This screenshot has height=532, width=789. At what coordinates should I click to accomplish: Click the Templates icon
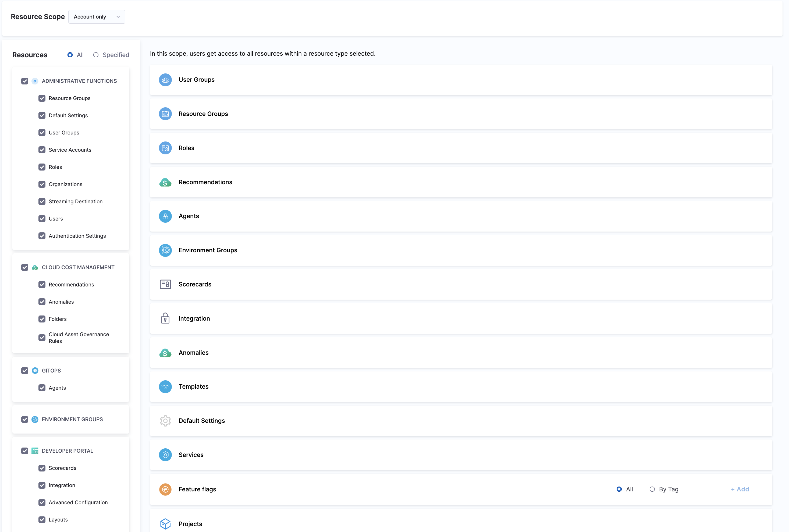(x=165, y=387)
